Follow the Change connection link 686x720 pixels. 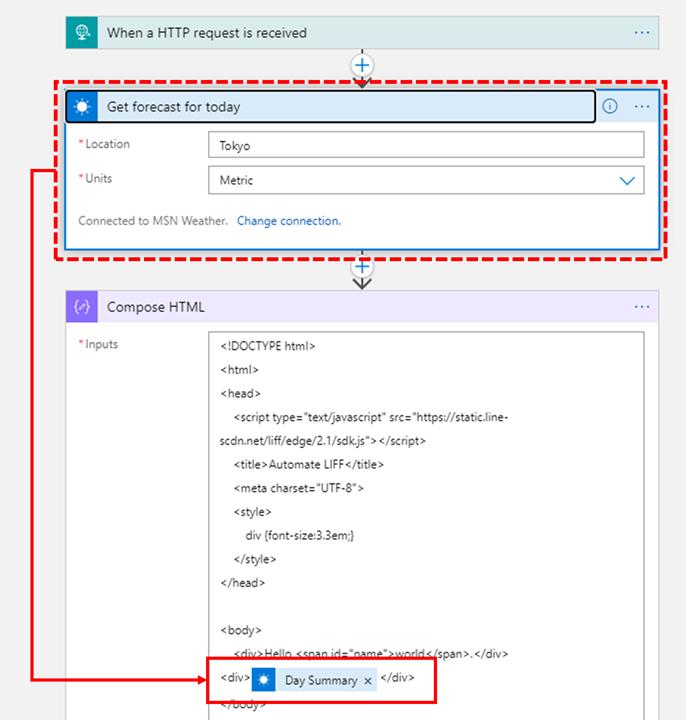coord(289,221)
